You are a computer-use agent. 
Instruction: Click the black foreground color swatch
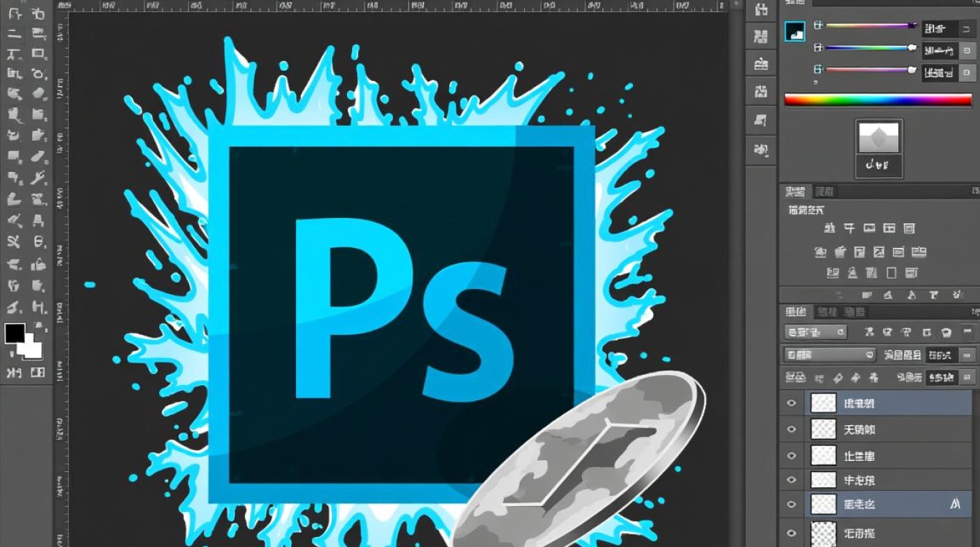point(15,333)
